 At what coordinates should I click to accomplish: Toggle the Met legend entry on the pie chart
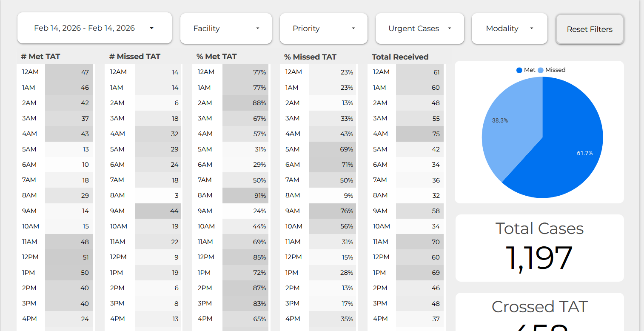[526, 70]
